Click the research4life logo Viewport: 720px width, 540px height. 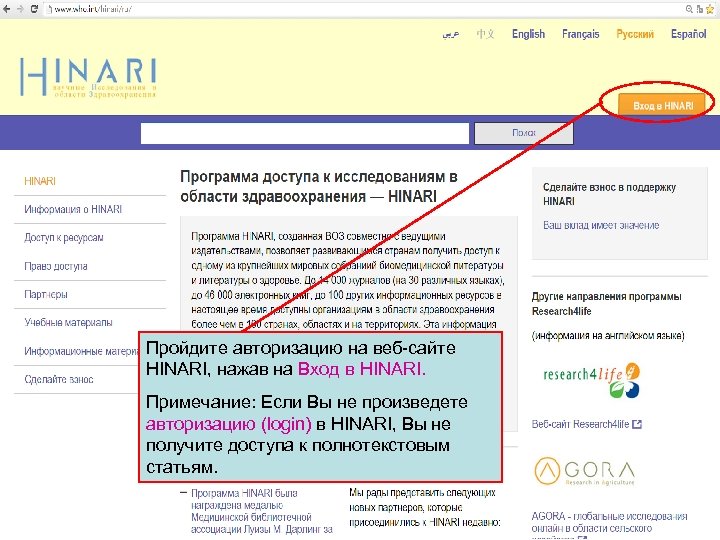591,380
